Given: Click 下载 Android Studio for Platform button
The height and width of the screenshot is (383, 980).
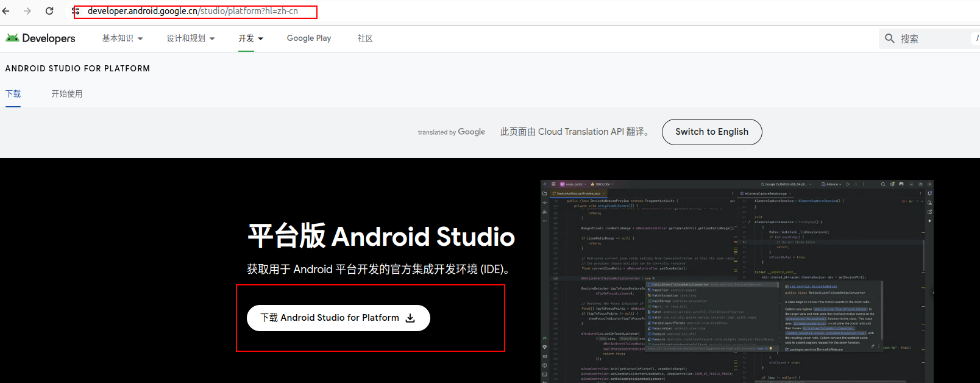Looking at the screenshot, I should (338, 318).
